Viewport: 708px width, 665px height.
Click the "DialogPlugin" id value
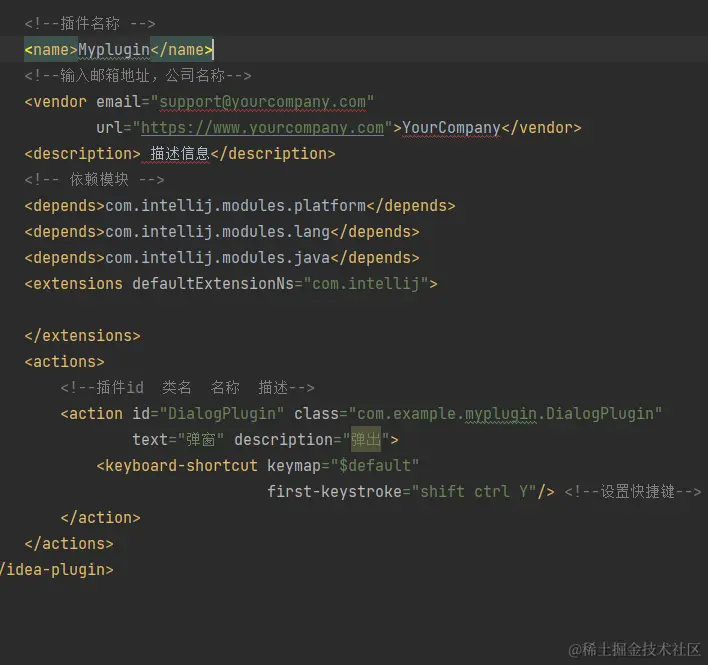(x=222, y=414)
